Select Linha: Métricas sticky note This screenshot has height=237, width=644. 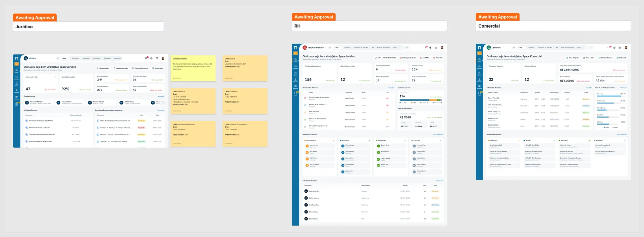[x=193, y=101]
